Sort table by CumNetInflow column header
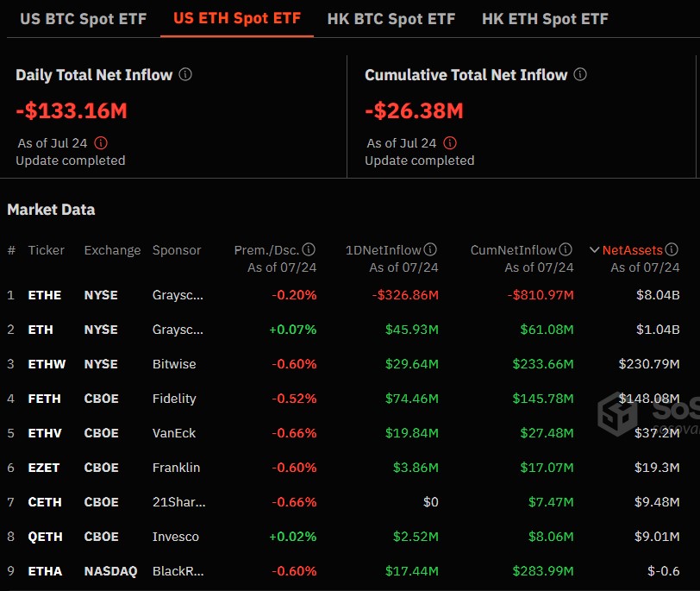 (x=514, y=250)
